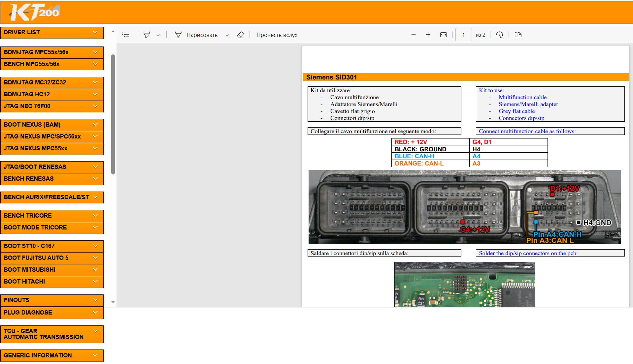Click the zoom out minus icon
The width and height of the screenshot is (633, 364).
(413, 35)
